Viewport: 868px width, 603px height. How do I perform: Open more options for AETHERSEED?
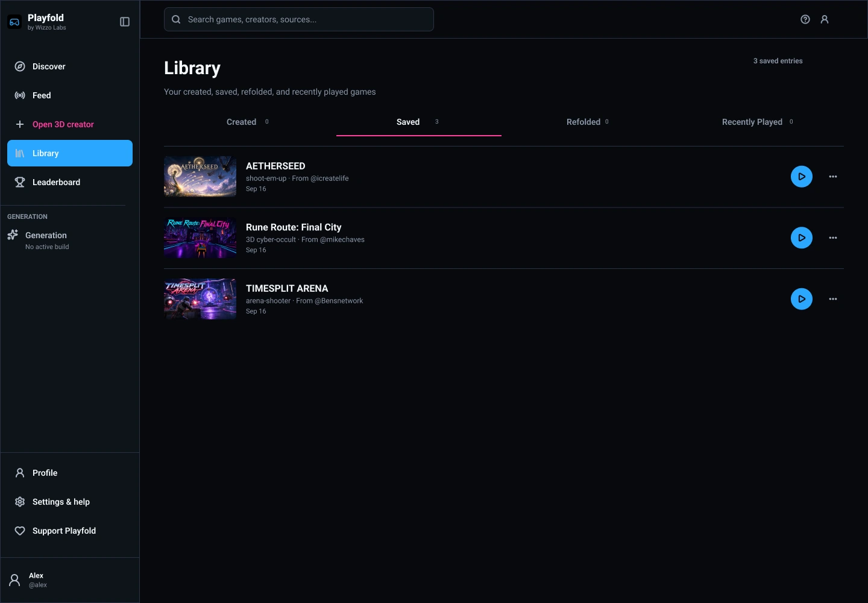coord(833,177)
